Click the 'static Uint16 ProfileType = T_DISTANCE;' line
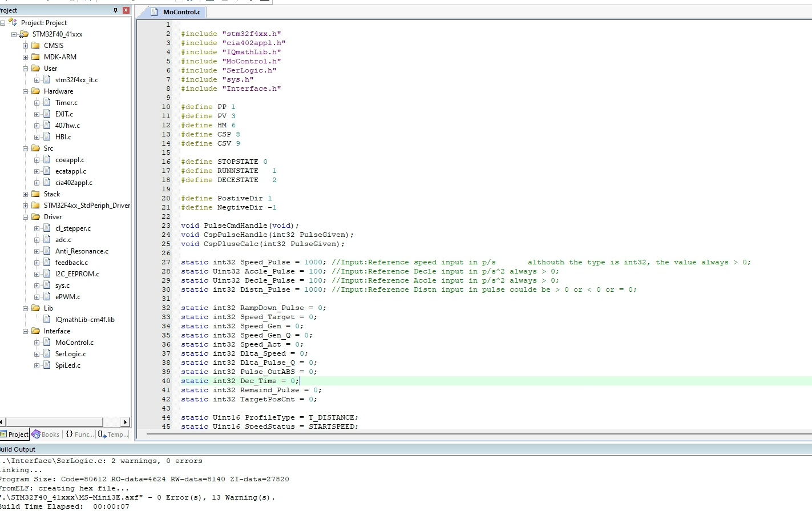The height and width of the screenshot is (511, 812). [x=269, y=417]
